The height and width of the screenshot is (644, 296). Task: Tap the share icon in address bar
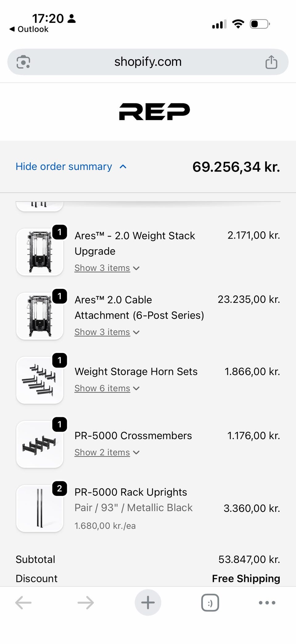coord(271,62)
